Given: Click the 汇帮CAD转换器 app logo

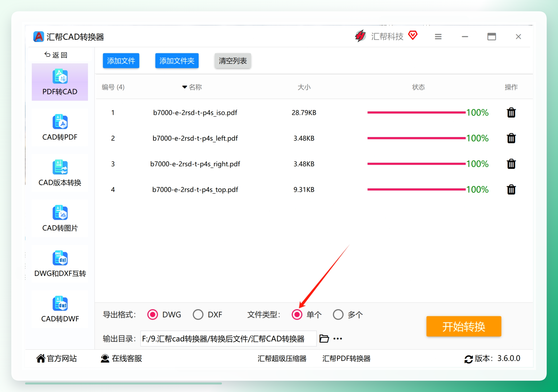Looking at the screenshot, I should click(x=38, y=37).
